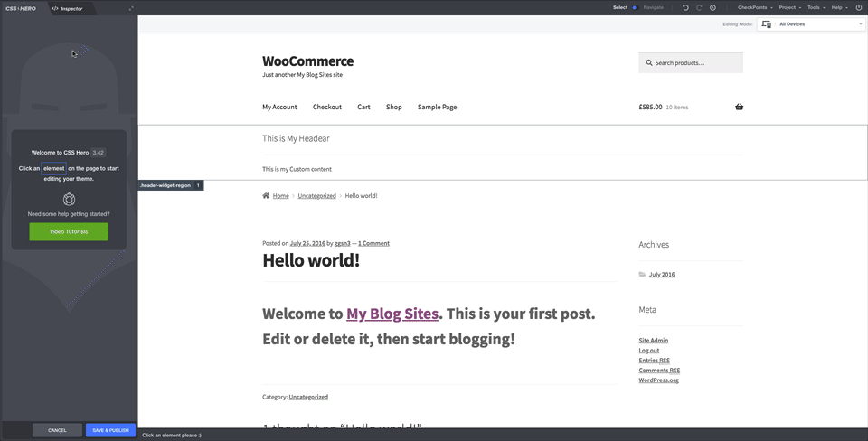Click the My Blog Sites link in post

click(x=392, y=314)
